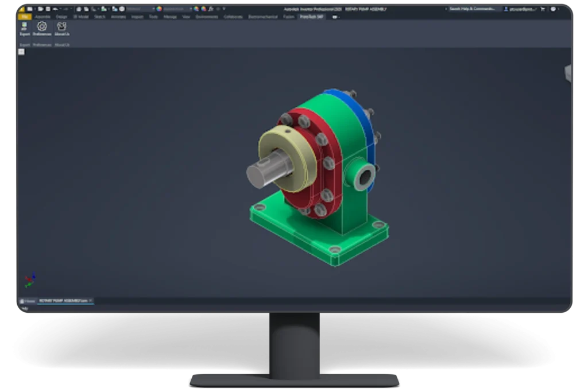The image size is (588, 392).
Task: Select the Measure icon in the Quick Access toolbar
Action: click(94, 9)
